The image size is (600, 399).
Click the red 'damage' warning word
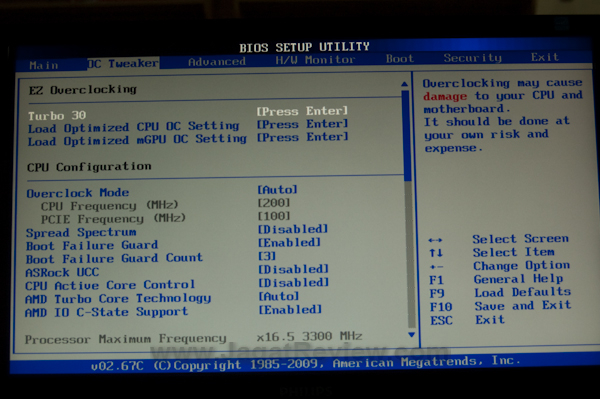[x=445, y=96]
